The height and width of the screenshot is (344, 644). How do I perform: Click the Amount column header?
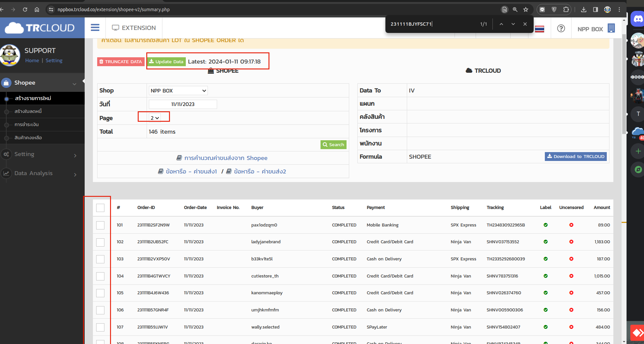pos(602,207)
